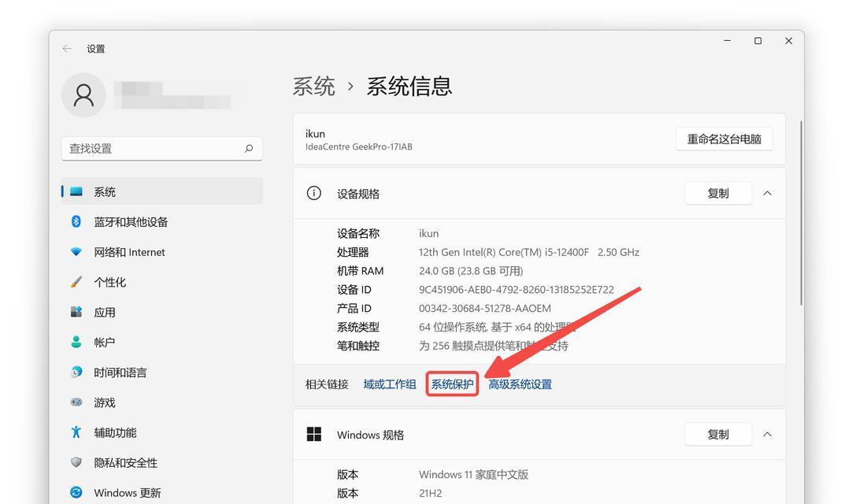The width and height of the screenshot is (863, 504).
Task: Click the 系统 monitor icon in sidebar
Action: point(76,191)
